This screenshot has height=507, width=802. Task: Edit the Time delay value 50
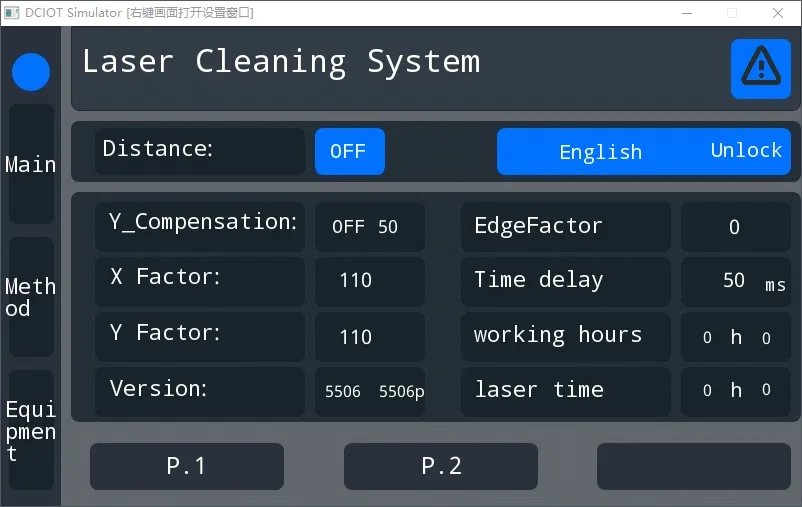tap(734, 280)
